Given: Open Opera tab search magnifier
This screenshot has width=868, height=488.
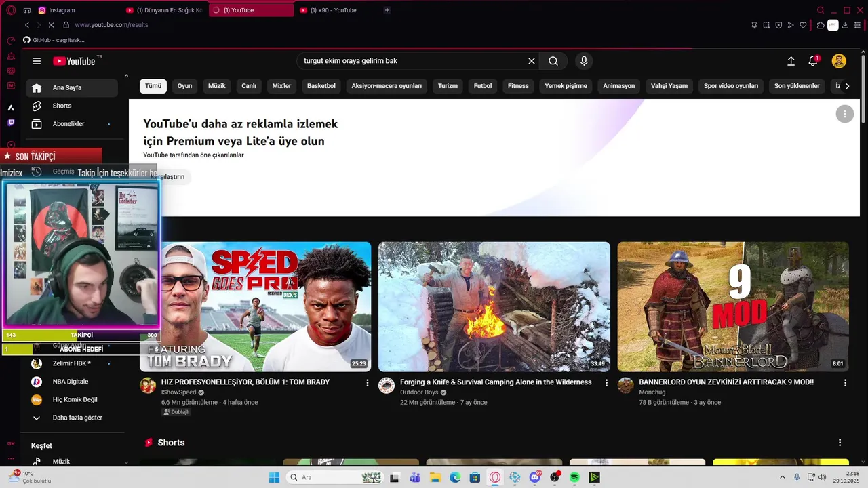Looking at the screenshot, I should pyautogui.click(x=821, y=10).
